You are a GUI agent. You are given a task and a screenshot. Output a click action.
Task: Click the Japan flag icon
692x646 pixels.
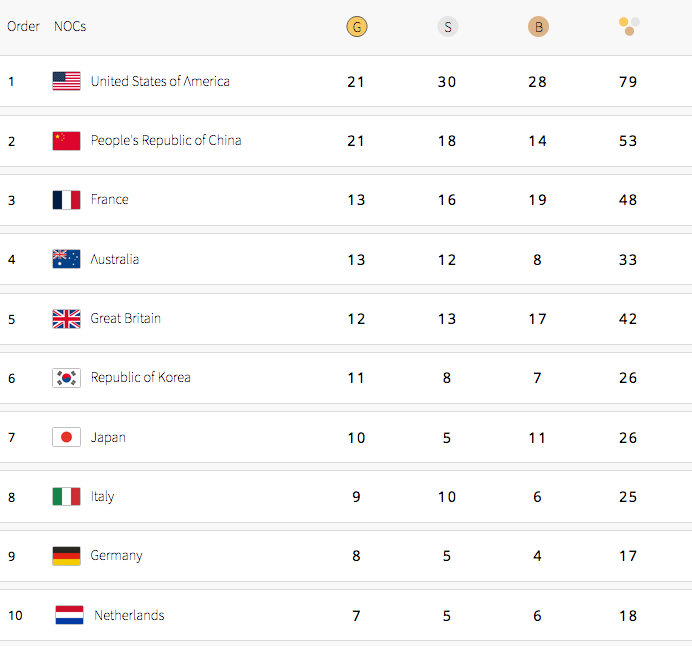point(66,437)
